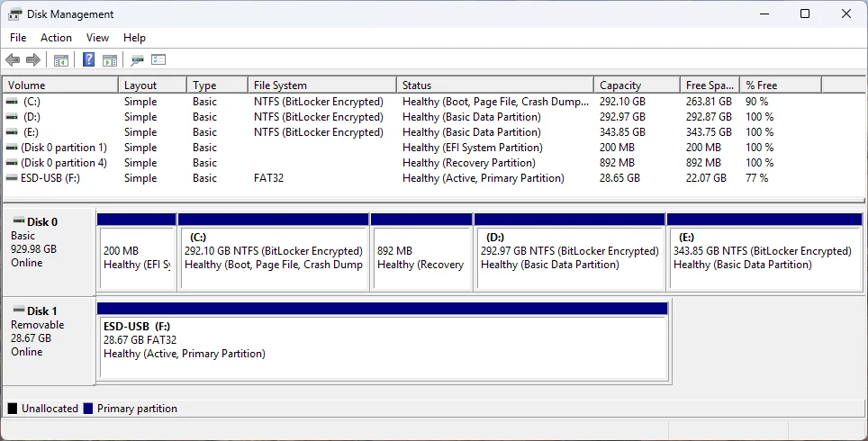Select the Disk 0 label pane
Screen dimensions: 868x441
pos(50,252)
